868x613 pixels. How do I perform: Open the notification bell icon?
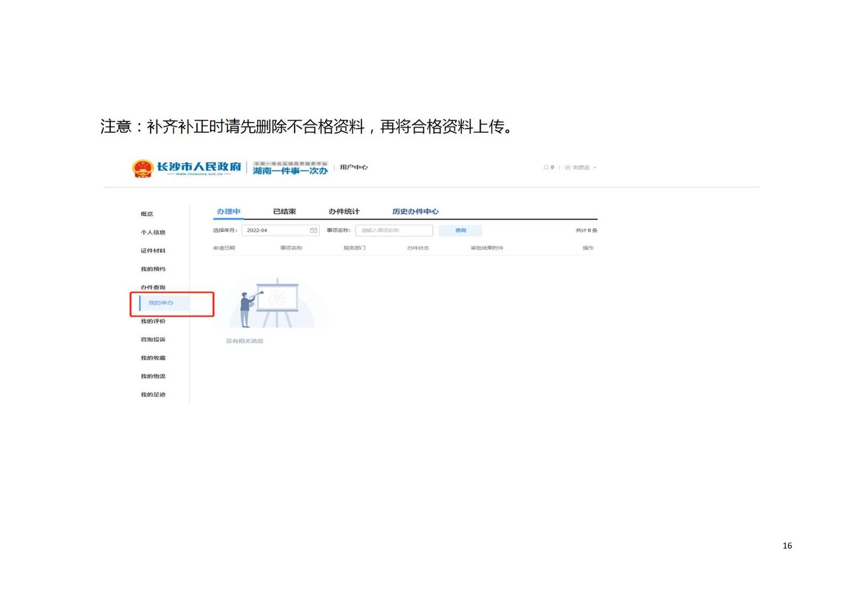(546, 167)
